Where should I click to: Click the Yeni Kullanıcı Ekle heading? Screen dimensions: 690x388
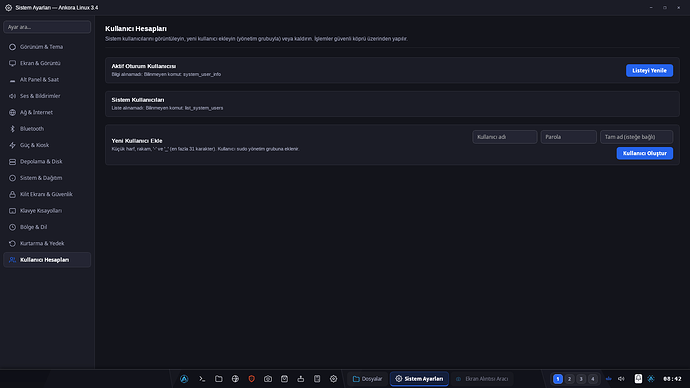click(137, 141)
